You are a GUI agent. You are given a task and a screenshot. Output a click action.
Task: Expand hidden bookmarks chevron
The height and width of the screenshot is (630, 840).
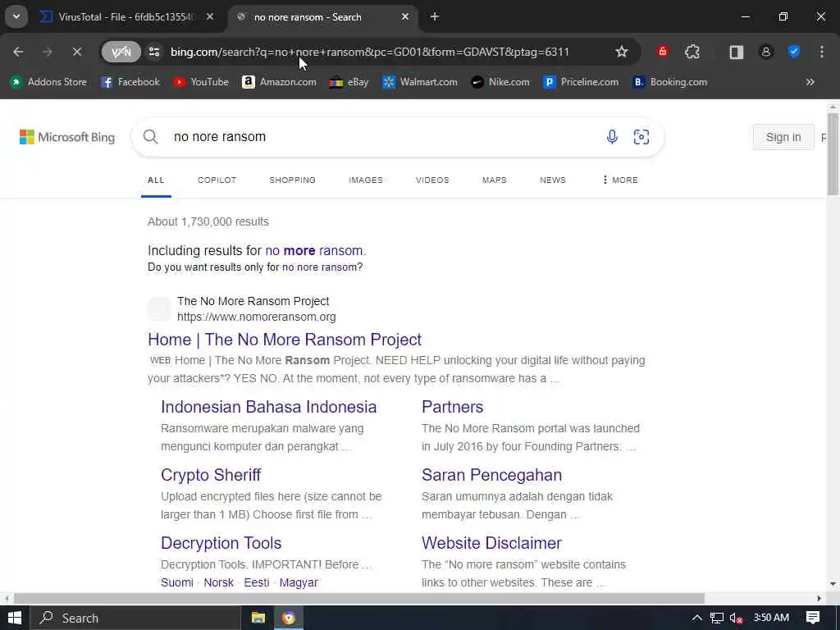click(810, 82)
